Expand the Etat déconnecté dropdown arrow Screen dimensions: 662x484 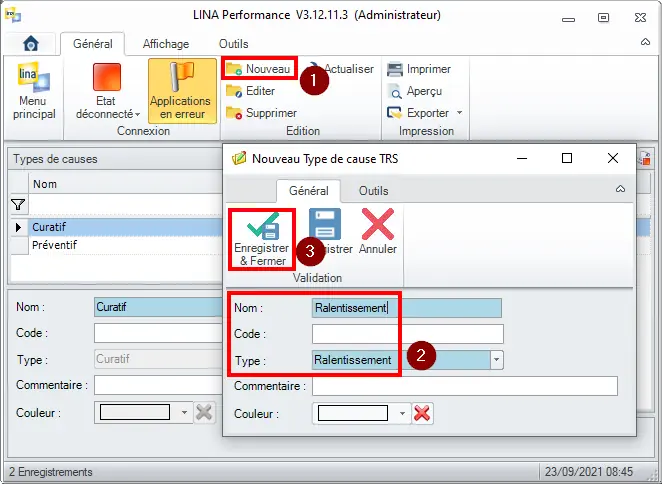coord(138,114)
